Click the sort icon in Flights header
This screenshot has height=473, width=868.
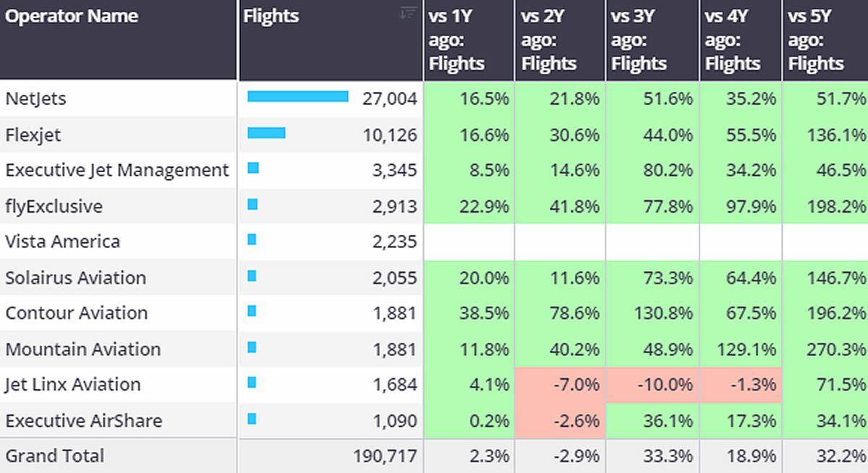[408, 12]
